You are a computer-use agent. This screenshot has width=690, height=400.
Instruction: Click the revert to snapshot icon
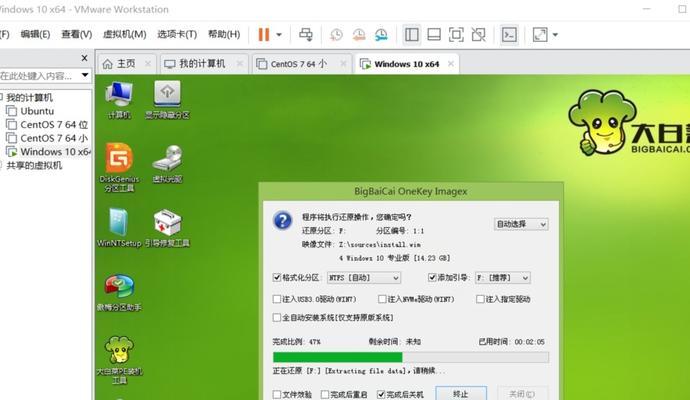pos(359,35)
